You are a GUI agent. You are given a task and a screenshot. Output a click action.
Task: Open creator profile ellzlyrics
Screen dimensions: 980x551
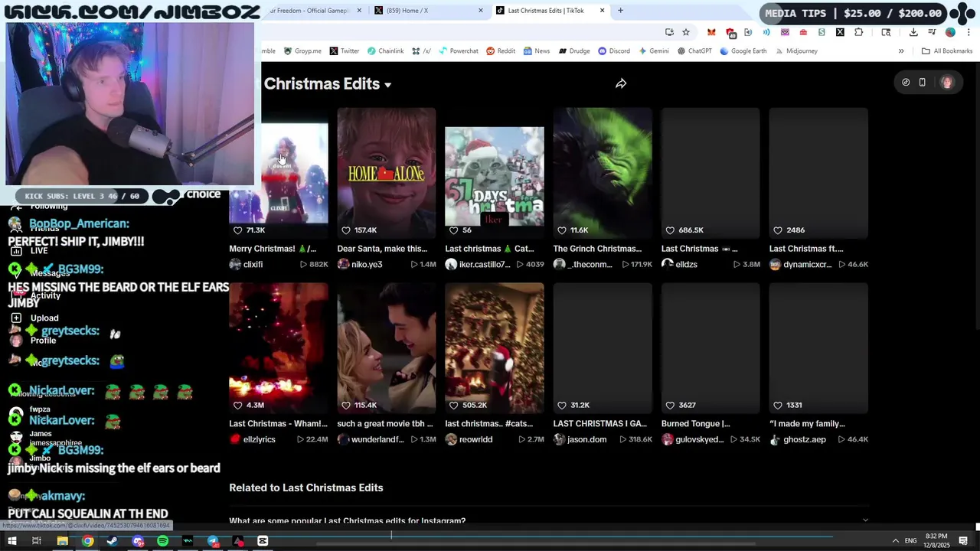(x=259, y=440)
